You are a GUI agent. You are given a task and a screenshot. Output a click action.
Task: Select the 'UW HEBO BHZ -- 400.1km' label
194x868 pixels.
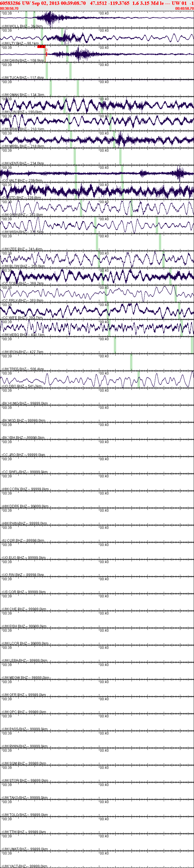coord(23,335)
